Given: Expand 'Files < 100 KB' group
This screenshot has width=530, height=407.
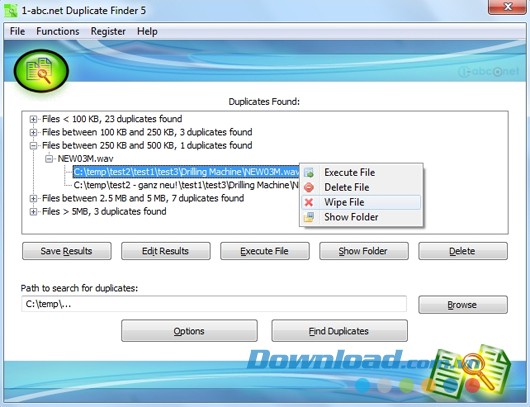Looking at the screenshot, I should click(33, 119).
